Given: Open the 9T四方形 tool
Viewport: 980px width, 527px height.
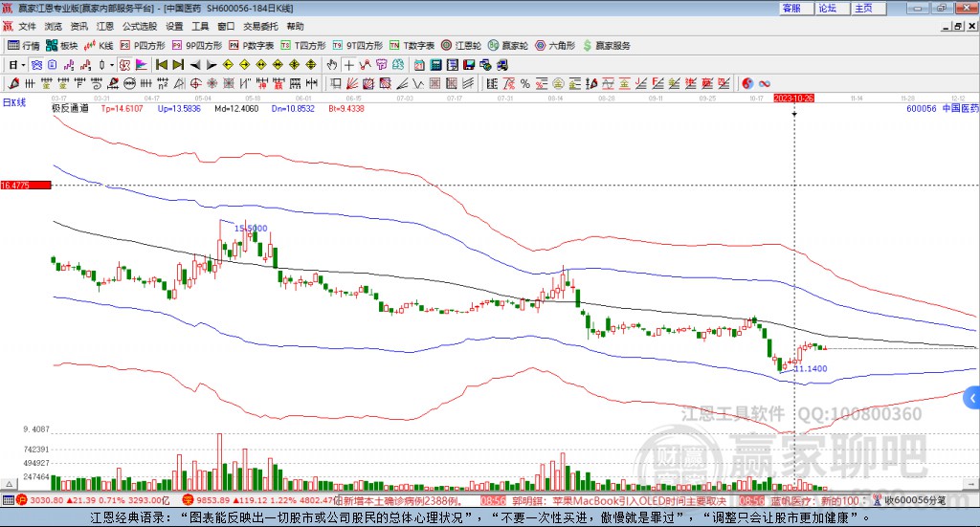Looking at the screenshot, I should 358,46.
